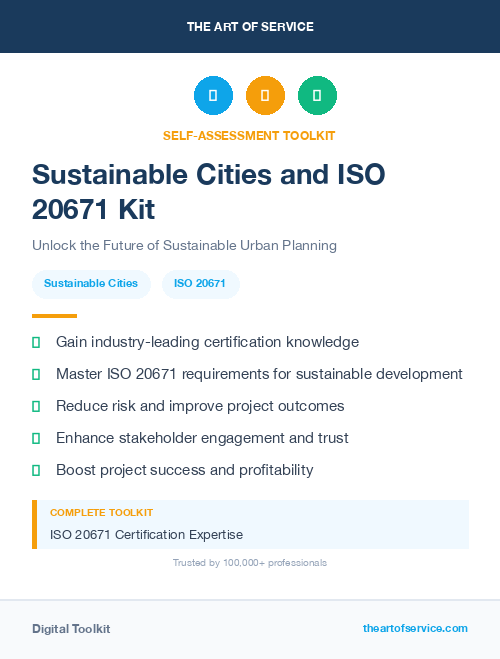Click text Gain industry-leading certification knowledge
500x659 pixels.
(x=208, y=342)
